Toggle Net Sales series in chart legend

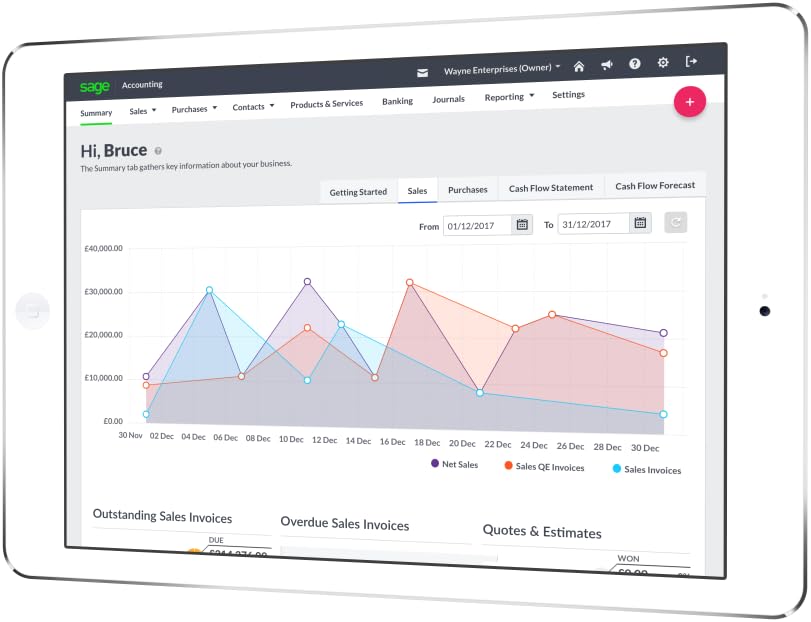(455, 464)
